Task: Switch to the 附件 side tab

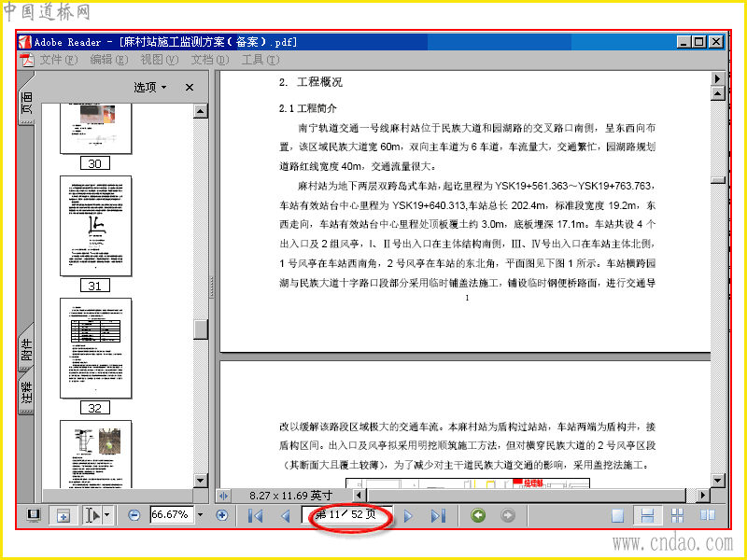Action: tap(27, 348)
